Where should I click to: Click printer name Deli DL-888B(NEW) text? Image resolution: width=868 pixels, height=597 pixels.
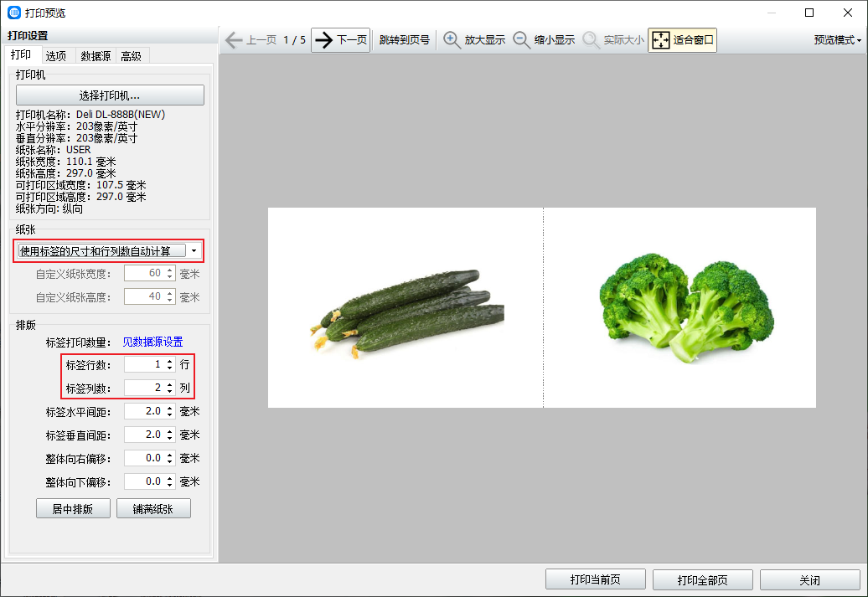pyautogui.click(x=120, y=115)
